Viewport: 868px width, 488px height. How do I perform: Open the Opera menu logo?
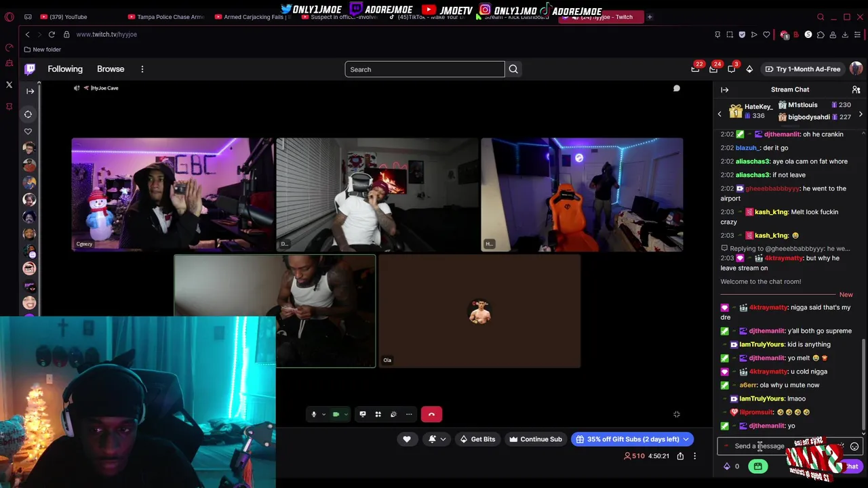(x=9, y=17)
